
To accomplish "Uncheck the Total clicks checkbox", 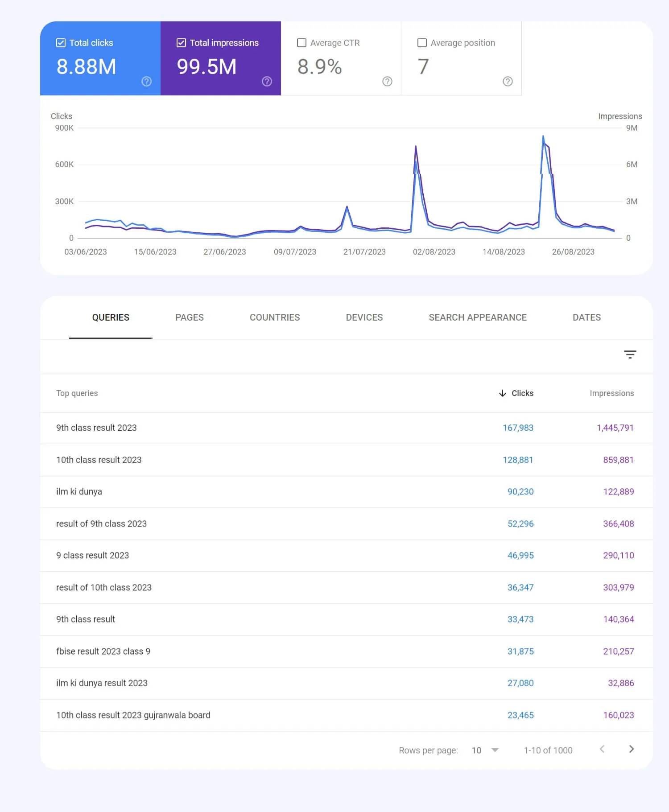I will click(61, 43).
